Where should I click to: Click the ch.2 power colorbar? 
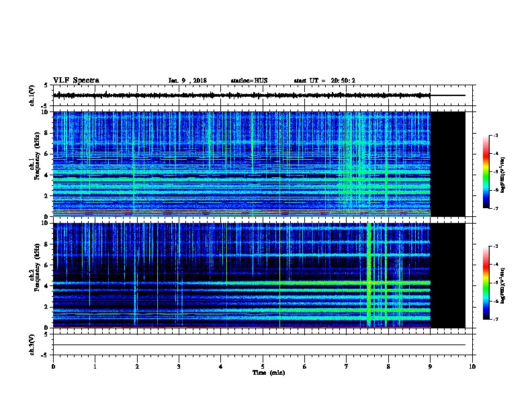tap(486, 283)
